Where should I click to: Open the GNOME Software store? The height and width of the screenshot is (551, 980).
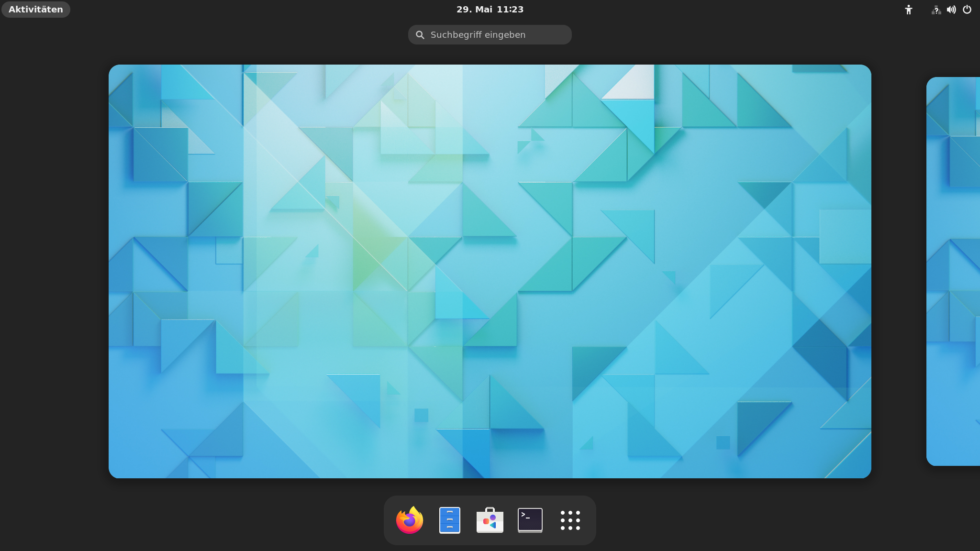point(490,520)
